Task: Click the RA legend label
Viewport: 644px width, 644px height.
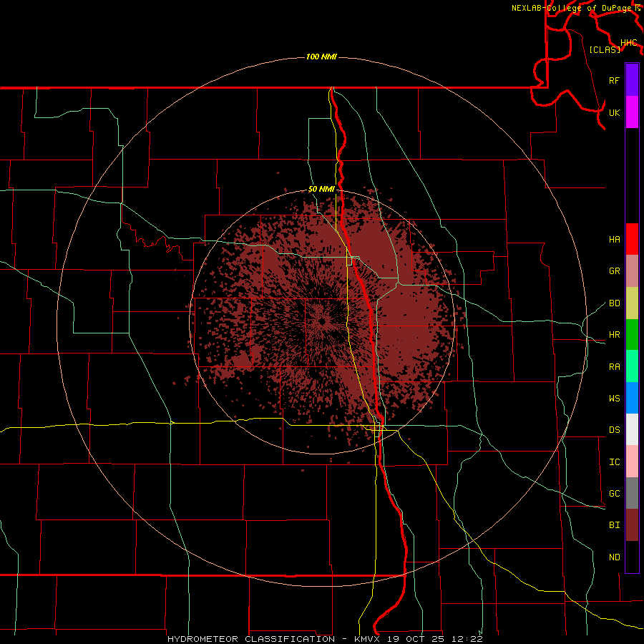Action: (x=614, y=366)
